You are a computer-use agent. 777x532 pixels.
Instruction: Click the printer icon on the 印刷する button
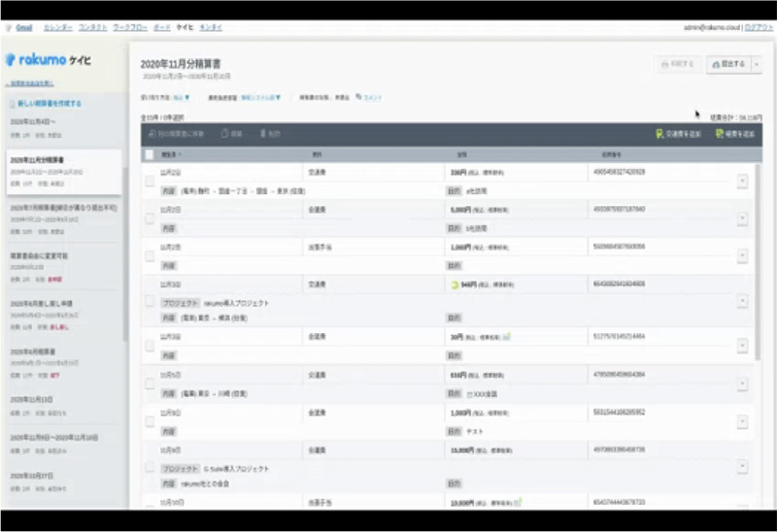[665, 64]
